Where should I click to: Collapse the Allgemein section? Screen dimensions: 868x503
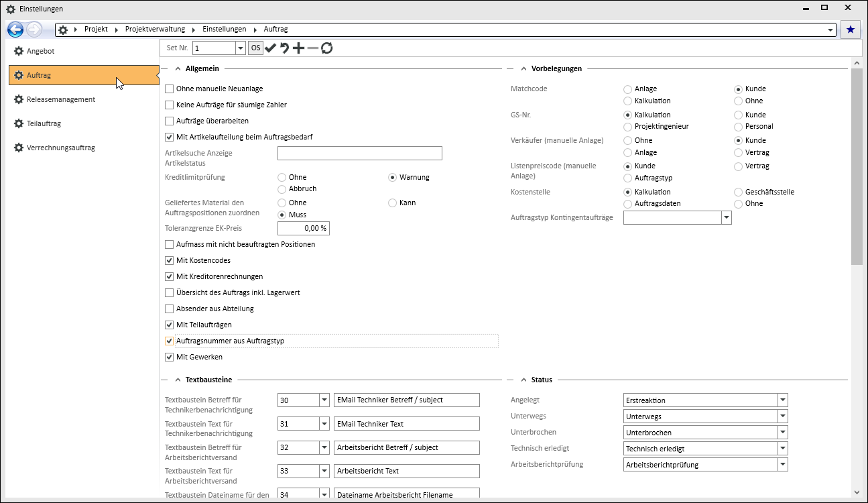click(178, 68)
